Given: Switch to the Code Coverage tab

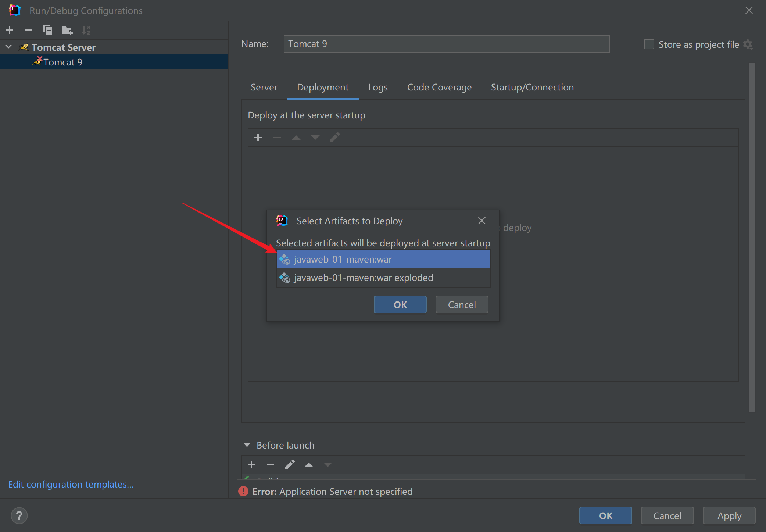Looking at the screenshot, I should pos(439,88).
